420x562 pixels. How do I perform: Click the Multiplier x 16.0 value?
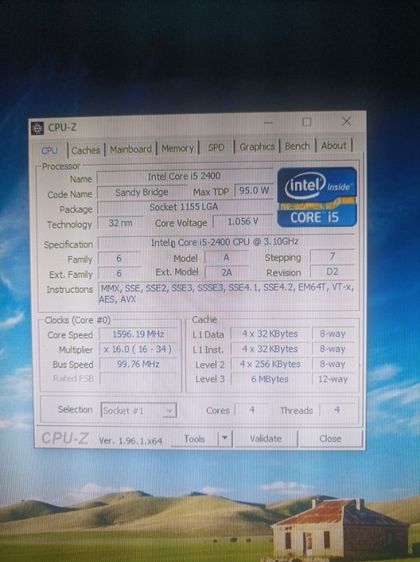coord(138,349)
